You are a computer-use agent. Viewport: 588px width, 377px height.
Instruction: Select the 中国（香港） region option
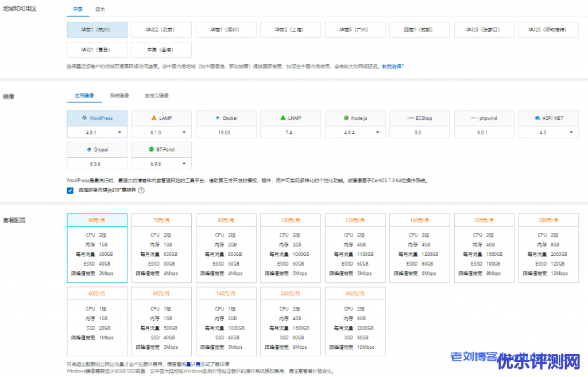coord(161,49)
